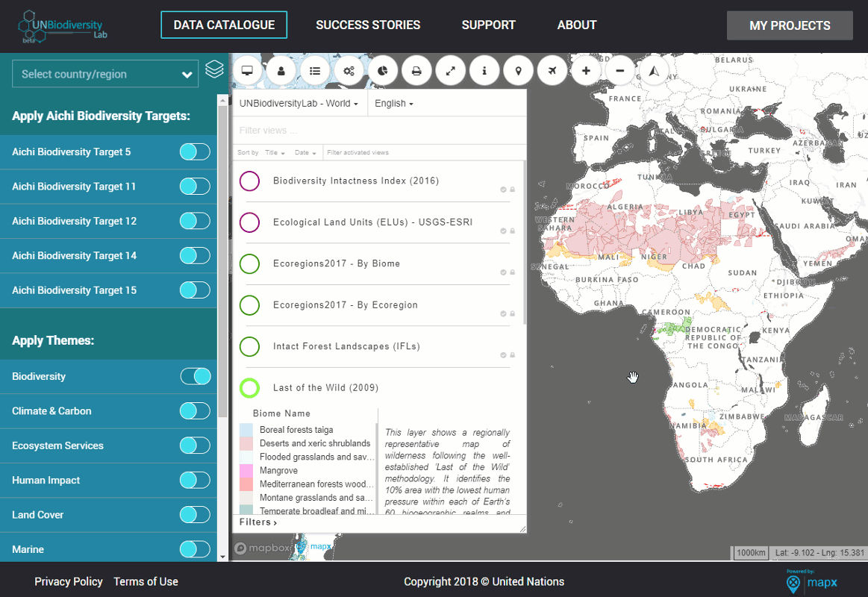This screenshot has width=868, height=597.
Task: Open the Support menu item
Action: tap(488, 25)
